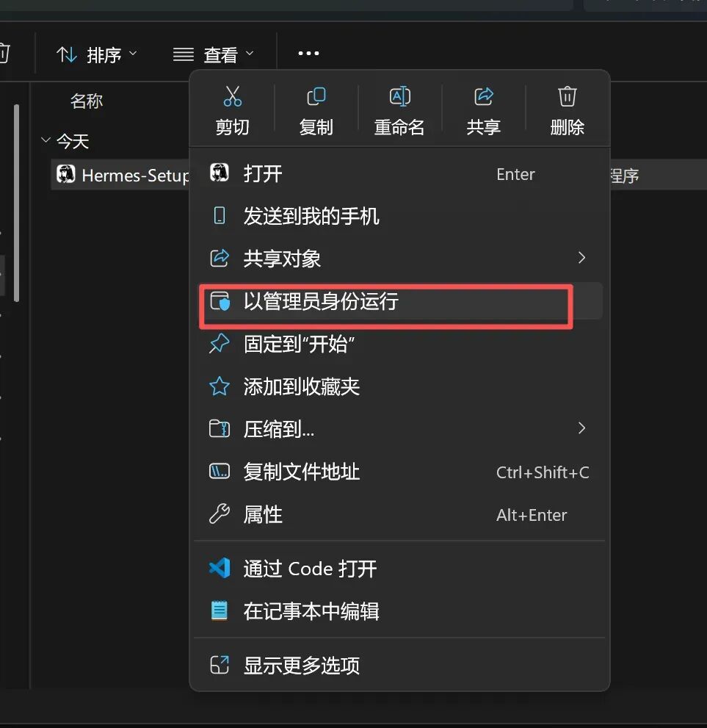Open the 共享对象 submenu entry
The image size is (707, 728).
pyautogui.click(x=400, y=258)
